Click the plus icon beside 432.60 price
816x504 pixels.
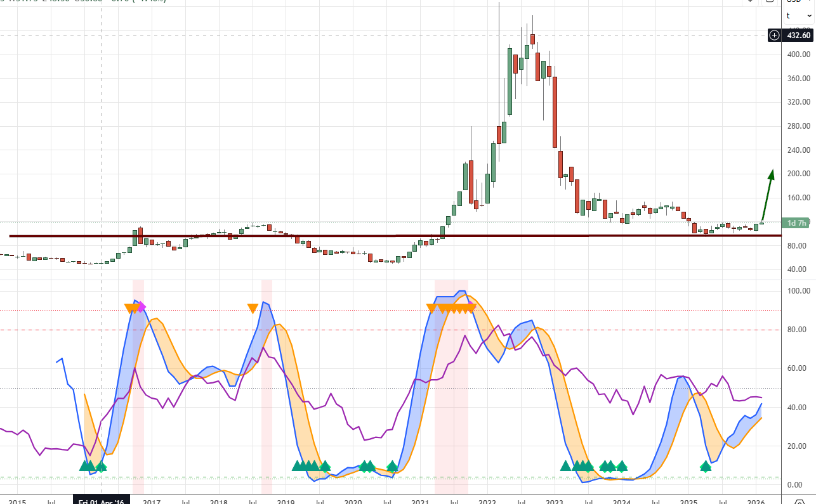[774, 36]
